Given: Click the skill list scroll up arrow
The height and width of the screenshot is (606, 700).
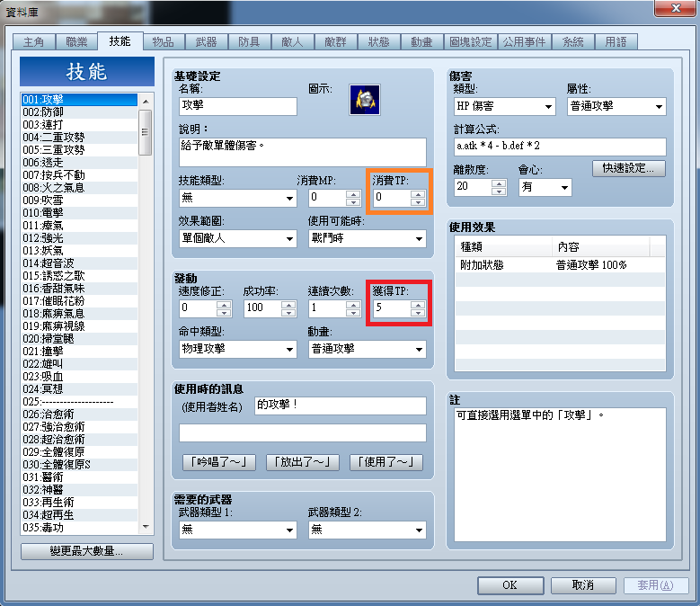Looking at the screenshot, I should (146, 102).
